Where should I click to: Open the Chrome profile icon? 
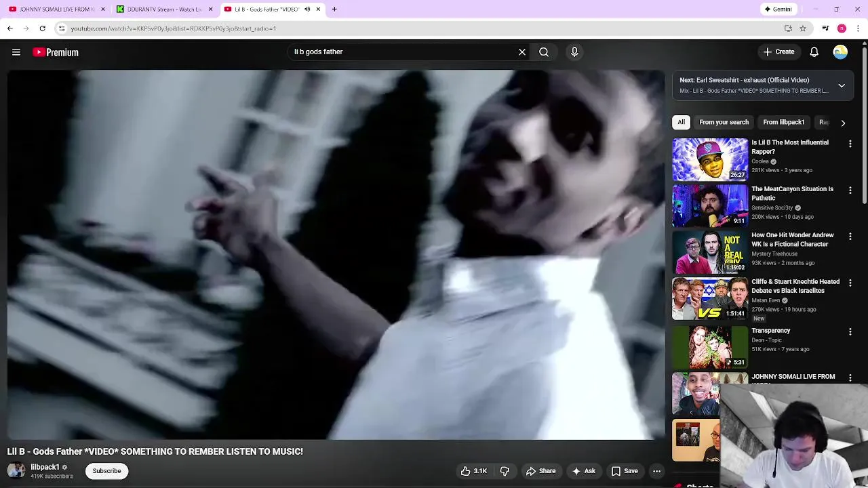(842, 28)
